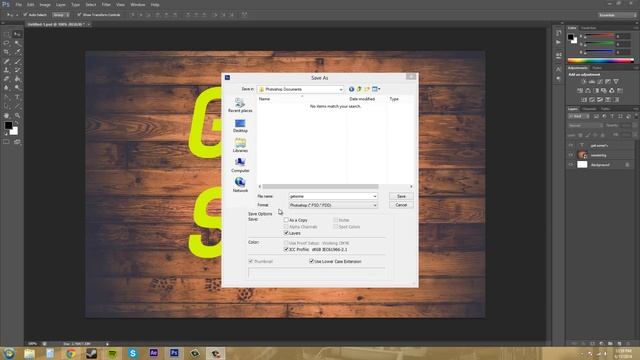Switch to the Channels tab
This screenshot has width=640, height=360.
point(589,109)
